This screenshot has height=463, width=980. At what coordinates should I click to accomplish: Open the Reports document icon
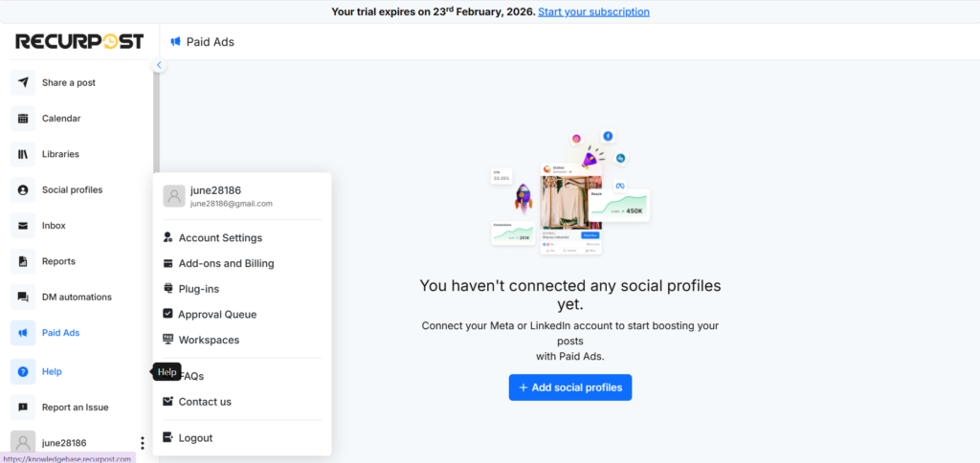coord(23,261)
